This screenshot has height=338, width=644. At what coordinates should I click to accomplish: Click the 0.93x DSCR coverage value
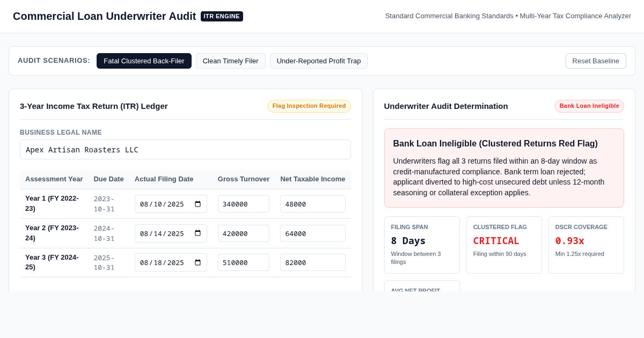(x=570, y=240)
